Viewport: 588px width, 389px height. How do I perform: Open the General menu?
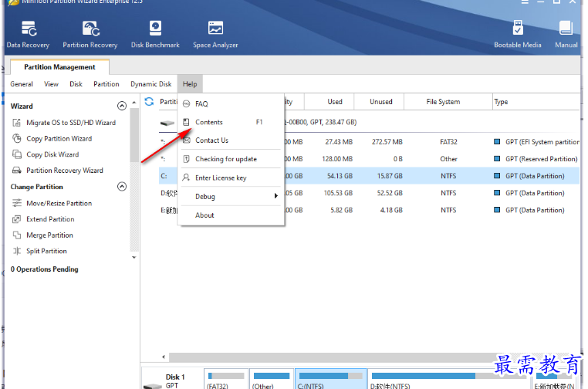22,84
